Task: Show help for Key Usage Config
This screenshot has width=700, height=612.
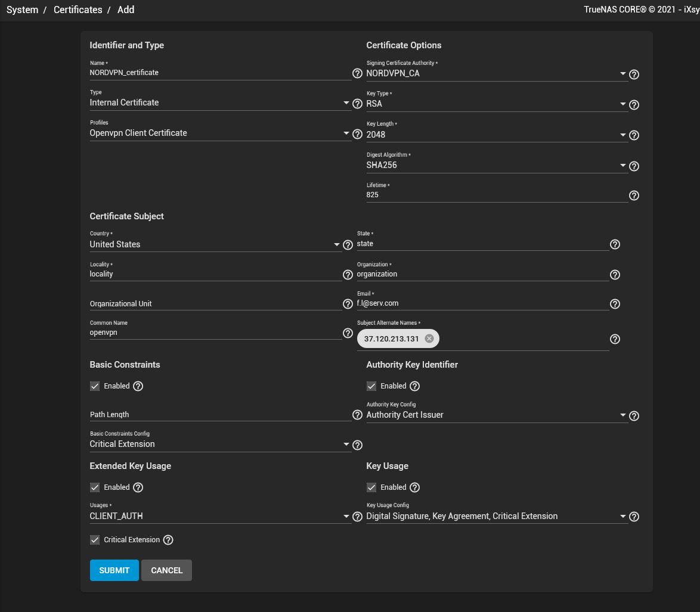Action: click(x=634, y=517)
